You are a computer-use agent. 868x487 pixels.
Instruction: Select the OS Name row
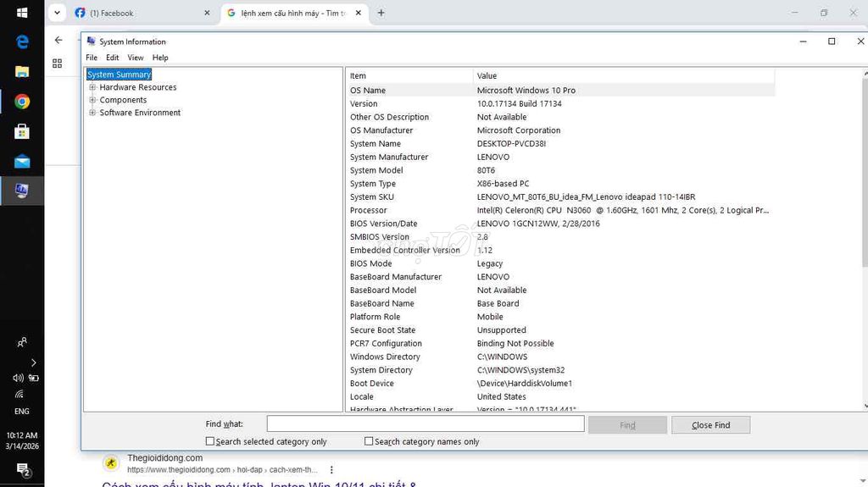(x=560, y=91)
